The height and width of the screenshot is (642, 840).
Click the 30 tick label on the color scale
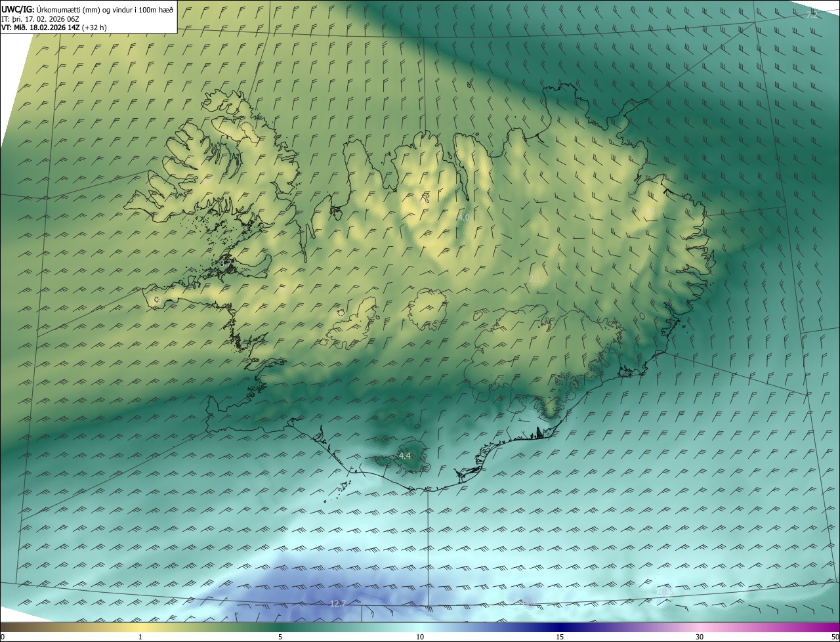pos(700,637)
